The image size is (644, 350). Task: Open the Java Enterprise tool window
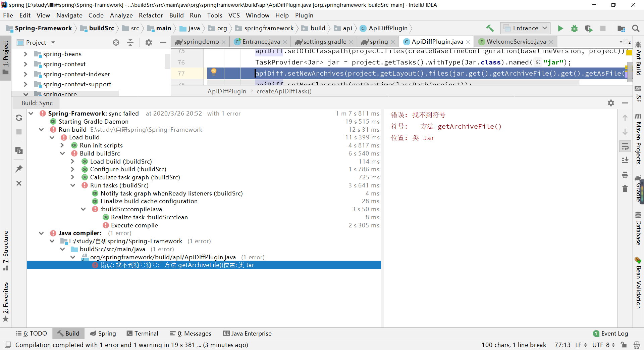point(247,334)
